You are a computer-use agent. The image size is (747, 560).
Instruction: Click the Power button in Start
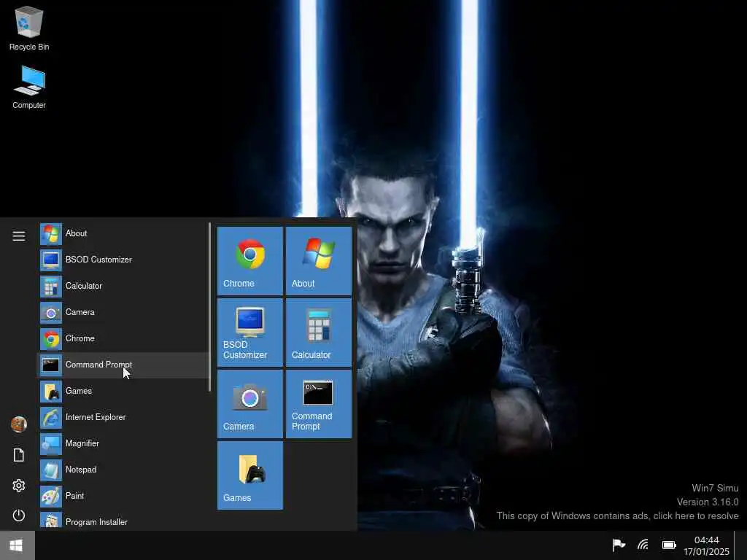coord(18,516)
